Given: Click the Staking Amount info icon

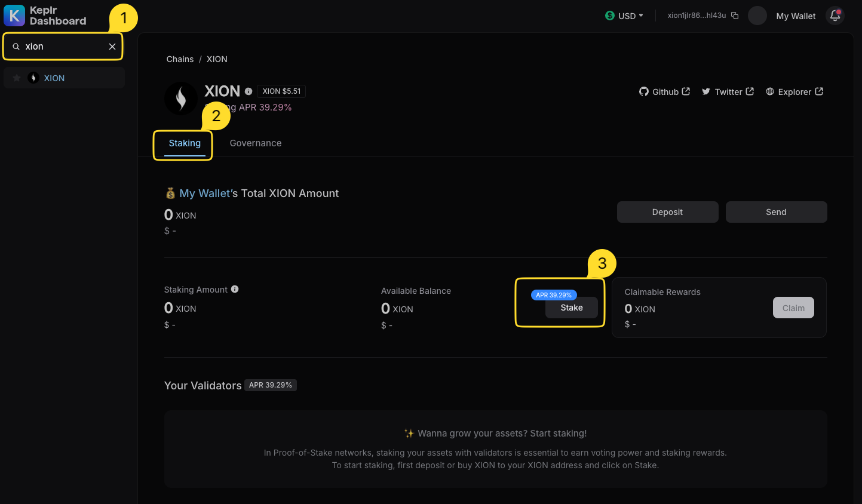Looking at the screenshot, I should 234,289.
